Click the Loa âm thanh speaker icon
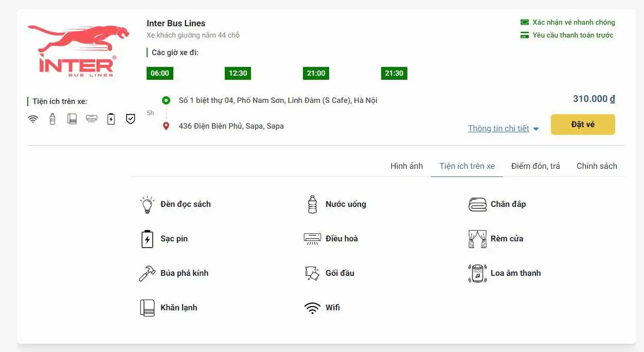 477,273
